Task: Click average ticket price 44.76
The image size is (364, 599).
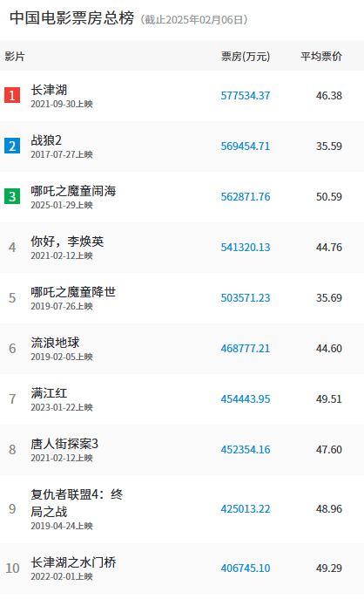Action: (329, 247)
